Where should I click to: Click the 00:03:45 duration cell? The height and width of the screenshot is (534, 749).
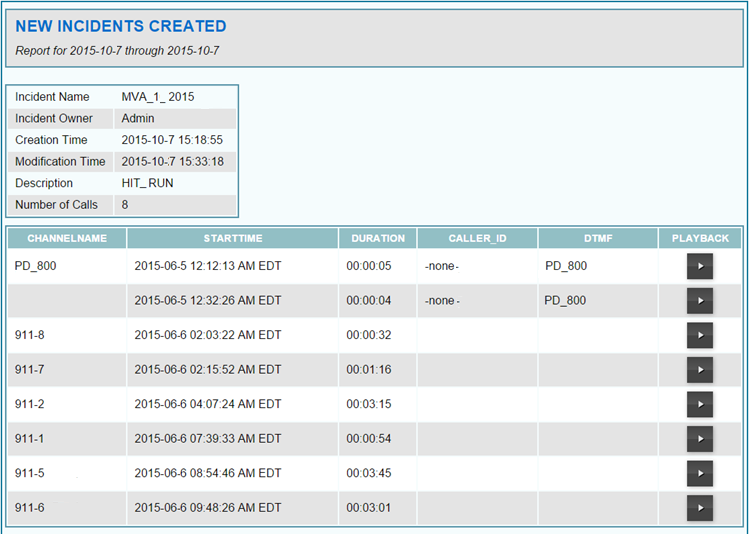(x=368, y=473)
